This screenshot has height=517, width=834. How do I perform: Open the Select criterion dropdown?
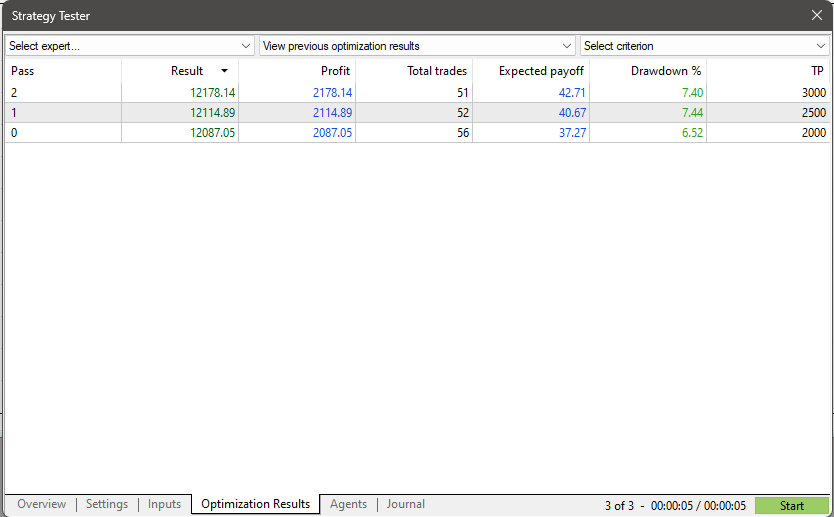click(x=705, y=46)
